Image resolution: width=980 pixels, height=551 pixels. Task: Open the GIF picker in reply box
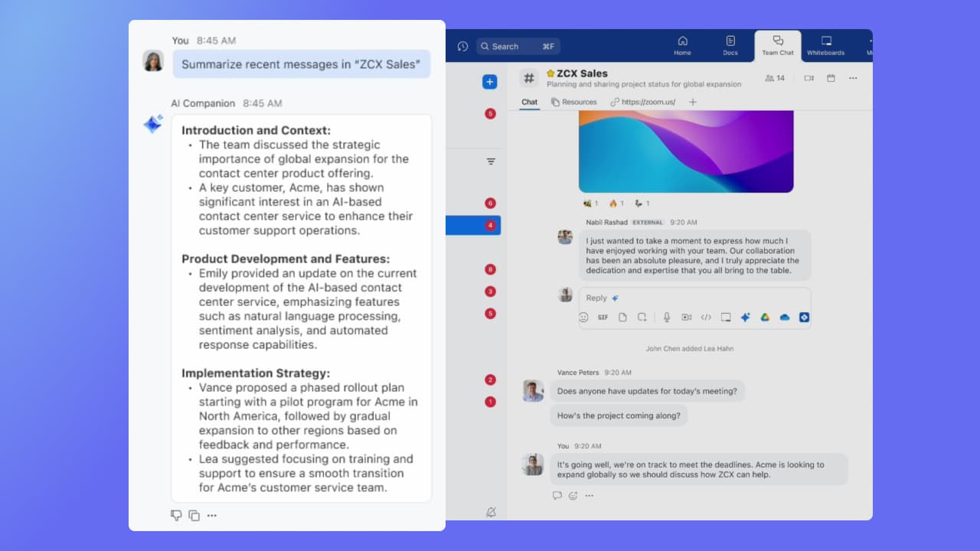click(603, 318)
